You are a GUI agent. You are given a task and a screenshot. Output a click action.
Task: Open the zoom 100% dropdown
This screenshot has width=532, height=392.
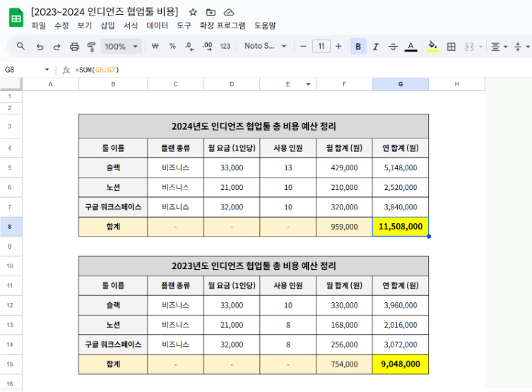121,47
